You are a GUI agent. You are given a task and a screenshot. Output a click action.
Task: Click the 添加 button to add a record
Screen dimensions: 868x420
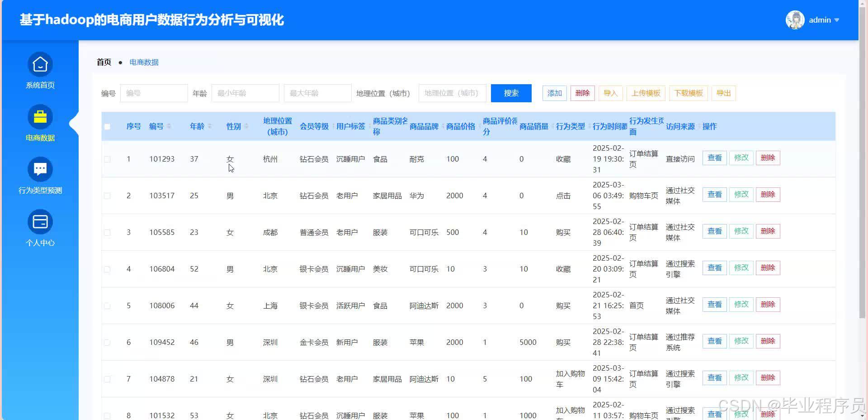point(554,93)
